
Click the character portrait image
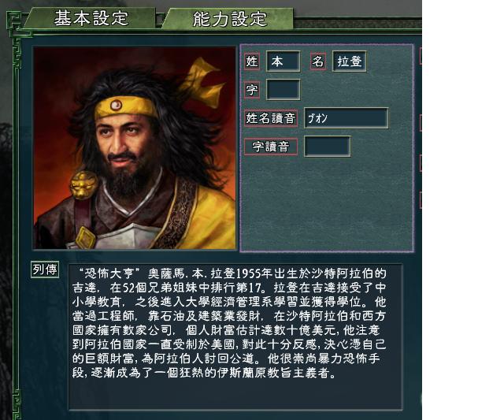point(135,148)
